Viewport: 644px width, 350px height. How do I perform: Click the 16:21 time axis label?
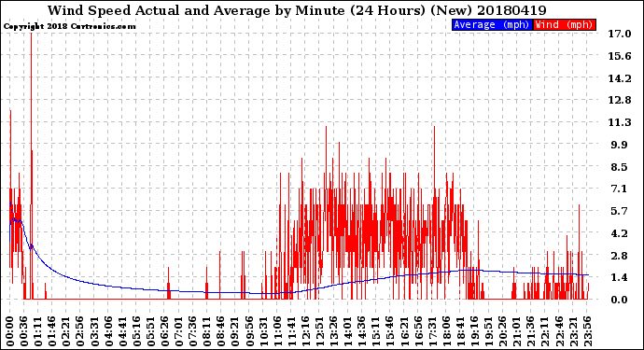(404, 331)
